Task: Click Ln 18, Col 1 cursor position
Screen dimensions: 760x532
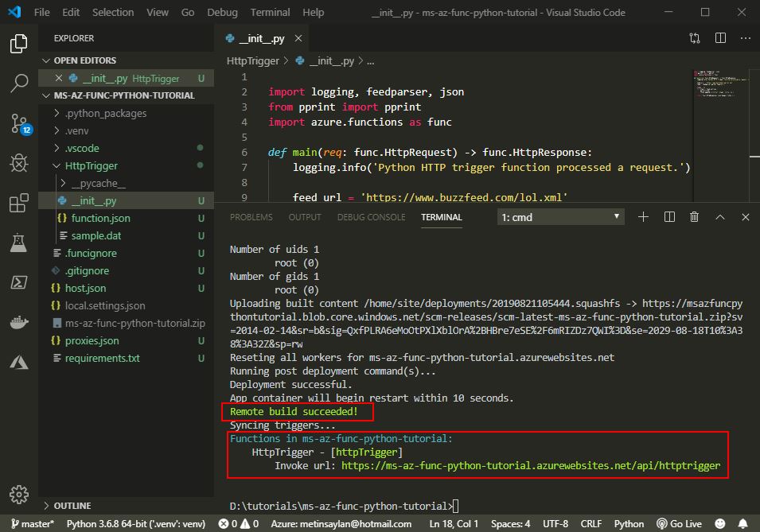Action: 453,524
